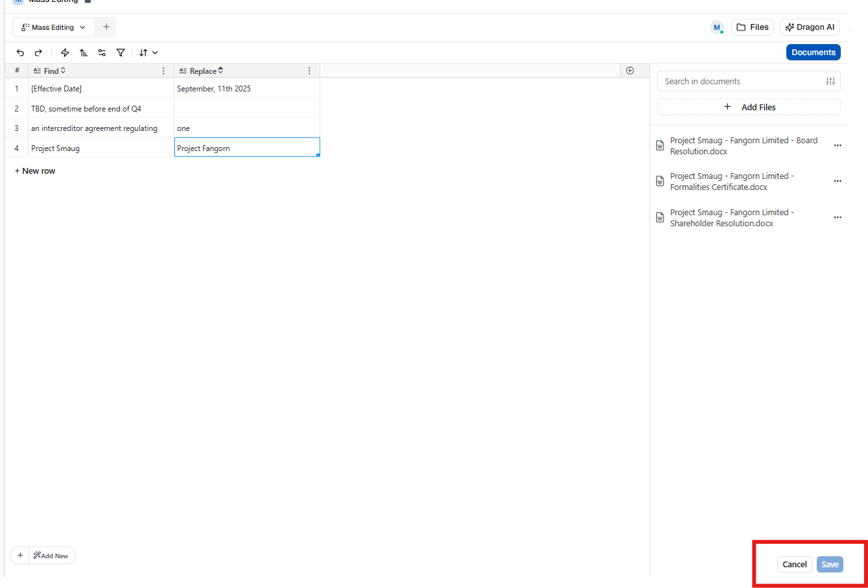The width and height of the screenshot is (868, 588).
Task: Select the 'Project Smaug' find cell
Action: pyautogui.click(x=101, y=148)
